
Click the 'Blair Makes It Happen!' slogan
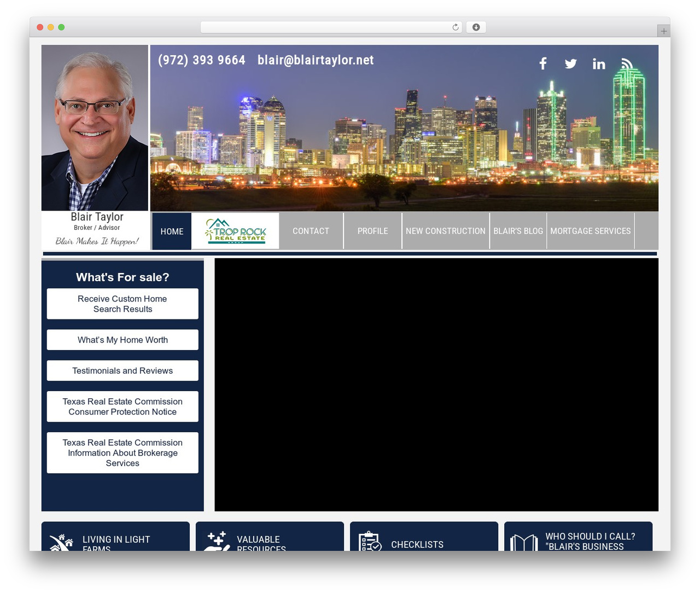pos(97,241)
